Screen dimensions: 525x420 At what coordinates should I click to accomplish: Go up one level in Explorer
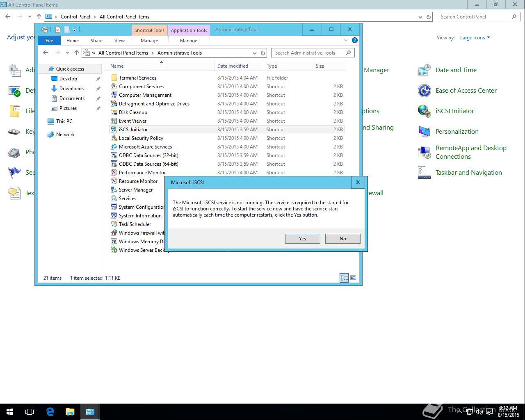pos(77,53)
